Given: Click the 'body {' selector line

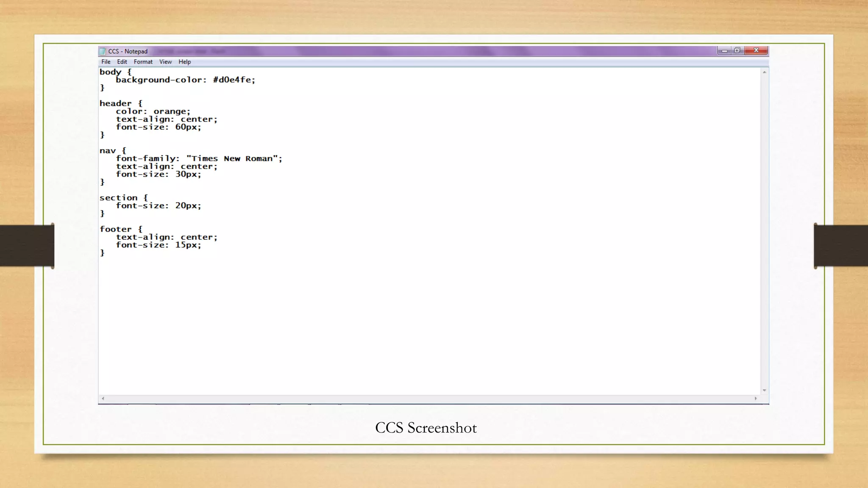Looking at the screenshot, I should (116, 72).
